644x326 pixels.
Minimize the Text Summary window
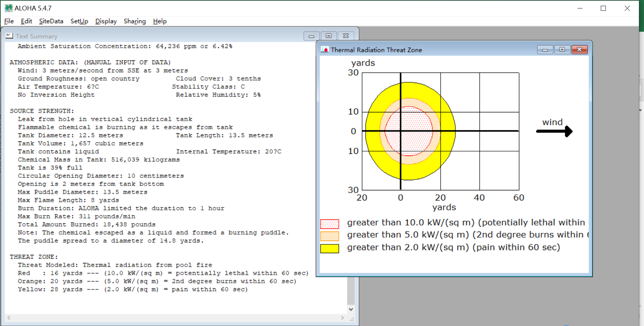[311, 36]
